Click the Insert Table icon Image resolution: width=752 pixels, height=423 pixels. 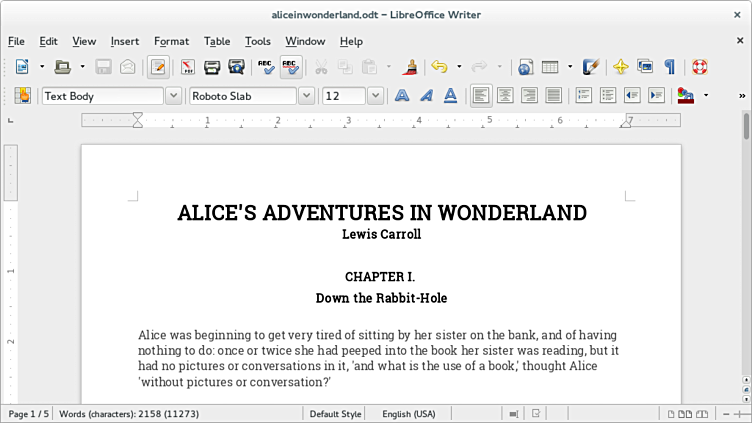tap(550, 67)
